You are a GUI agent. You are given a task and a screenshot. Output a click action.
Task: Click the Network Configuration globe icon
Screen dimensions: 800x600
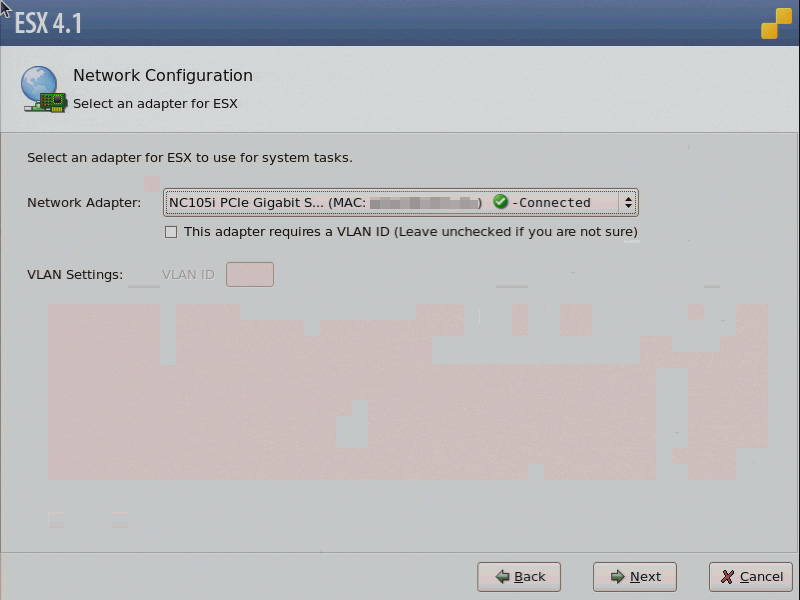coord(43,89)
